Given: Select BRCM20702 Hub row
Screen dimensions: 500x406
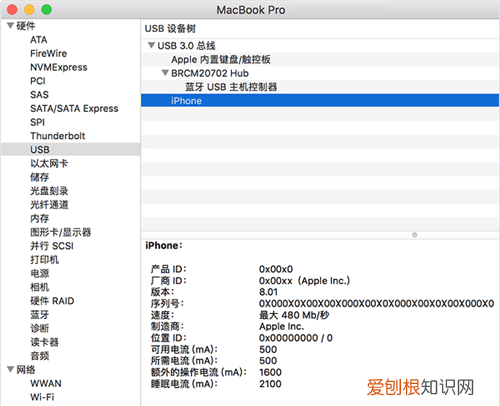Looking at the screenshot, I should pos(320,73).
